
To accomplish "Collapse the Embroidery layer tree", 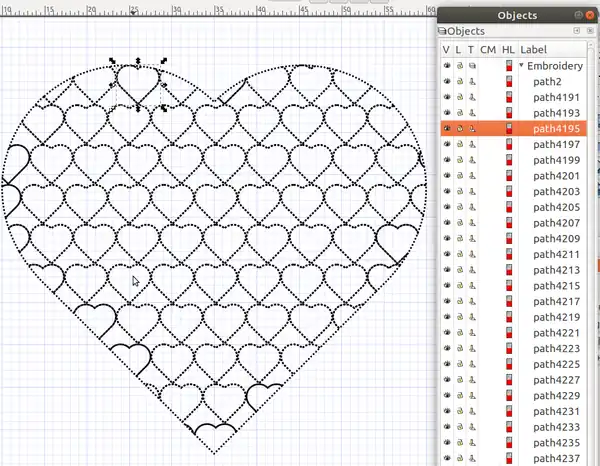I will [x=521, y=66].
